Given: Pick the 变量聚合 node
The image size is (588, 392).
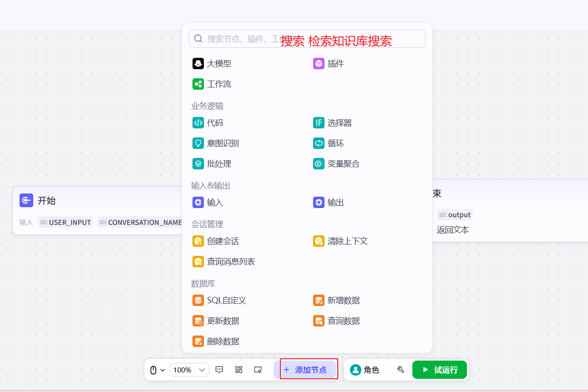Looking at the screenshot, I should [x=336, y=164].
